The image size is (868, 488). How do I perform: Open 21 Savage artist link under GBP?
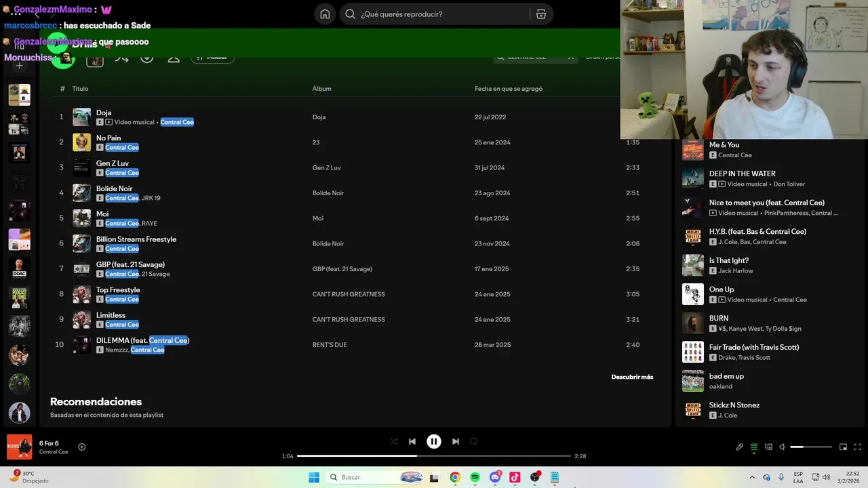pos(156,274)
